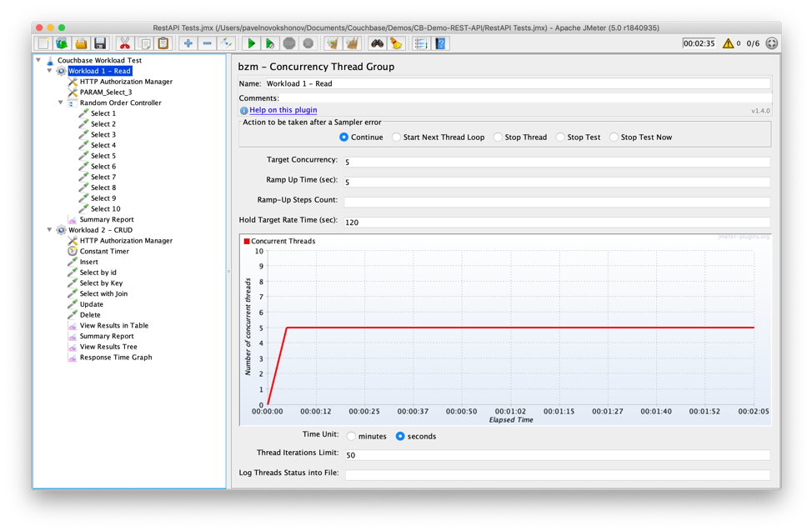This screenshot has height=531, width=812.
Task: Select View Results in Table listener
Action: click(x=114, y=325)
